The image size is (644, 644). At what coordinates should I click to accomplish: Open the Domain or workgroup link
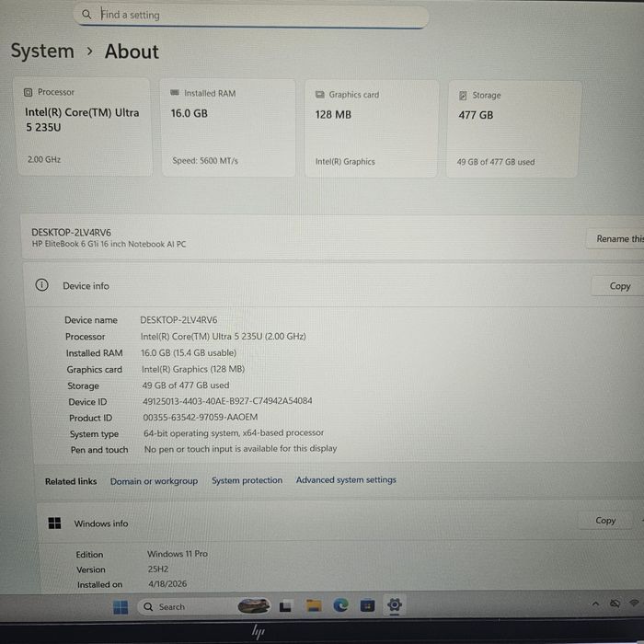[154, 481]
